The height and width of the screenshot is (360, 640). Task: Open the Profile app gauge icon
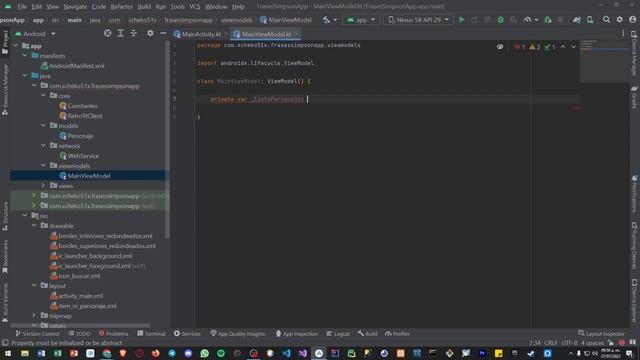(527, 20)
